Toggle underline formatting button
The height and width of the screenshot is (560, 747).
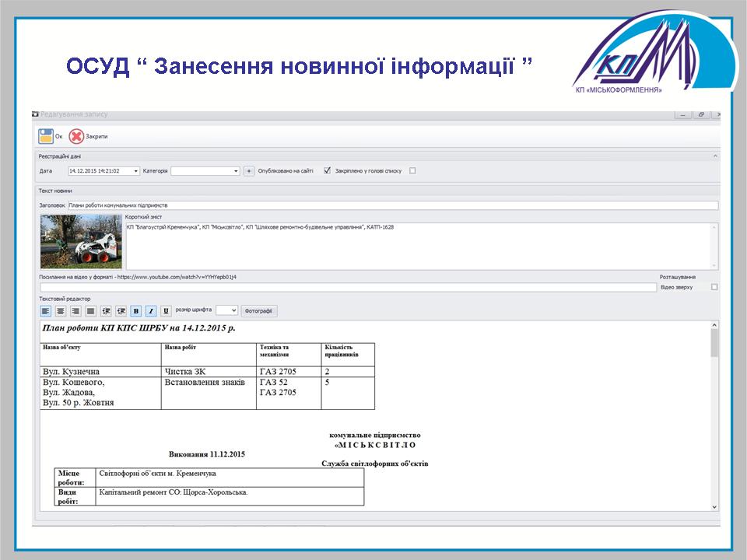166,311
